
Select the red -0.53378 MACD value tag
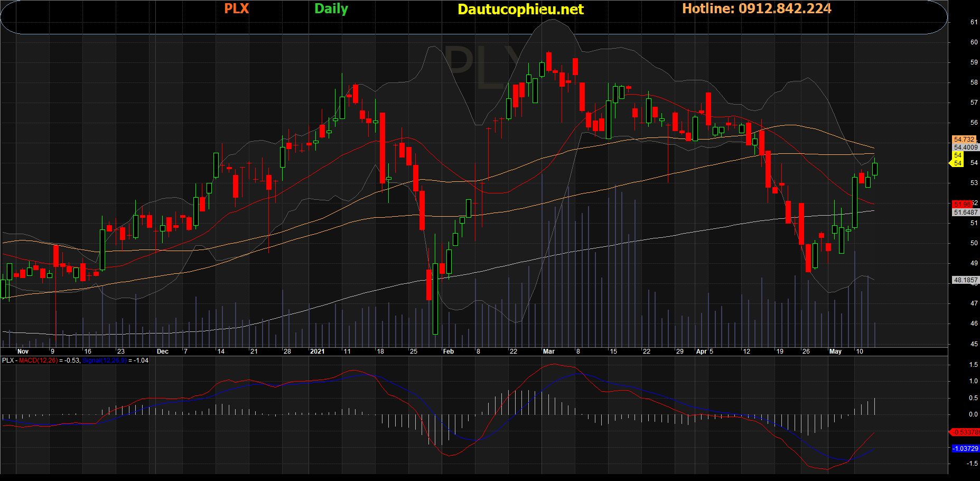coord(965,432)
